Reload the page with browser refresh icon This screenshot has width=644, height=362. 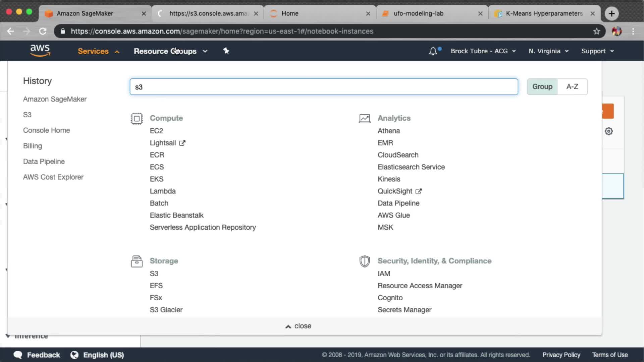[43, 31]
